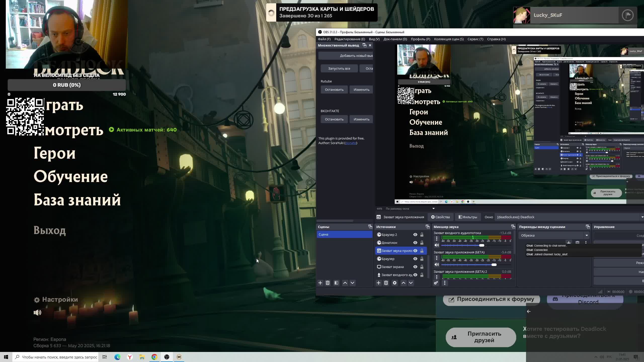This screenshot has height=362, width=644.
Task: Open source Свойства button
Action: click(x=440, y=217)
